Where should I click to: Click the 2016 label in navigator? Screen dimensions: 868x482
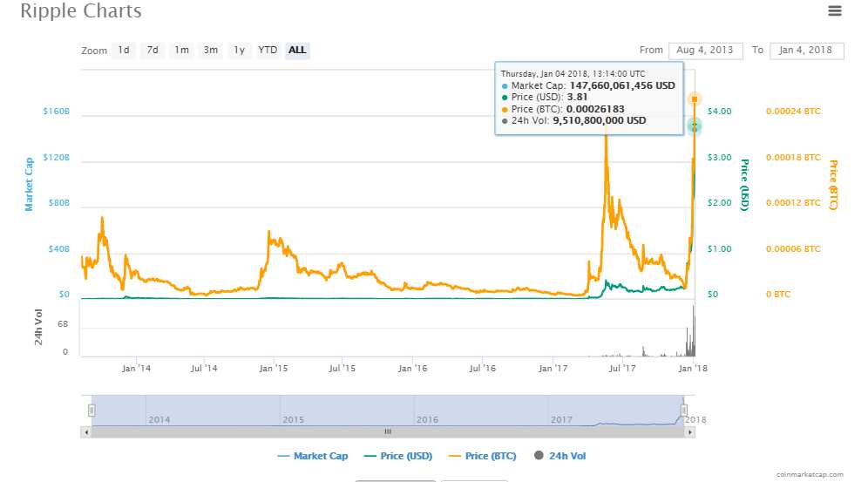[x=427, y=419]
